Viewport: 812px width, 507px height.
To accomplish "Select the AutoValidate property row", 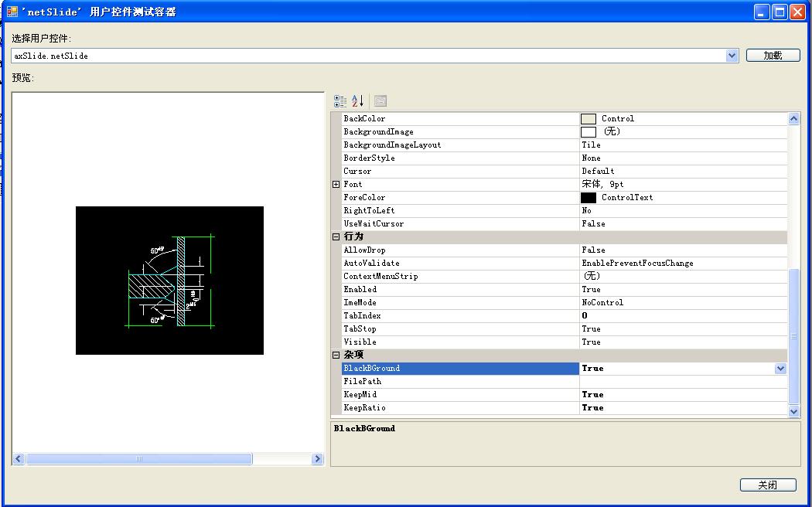I will pyautogui.click(x=564, y=263).
